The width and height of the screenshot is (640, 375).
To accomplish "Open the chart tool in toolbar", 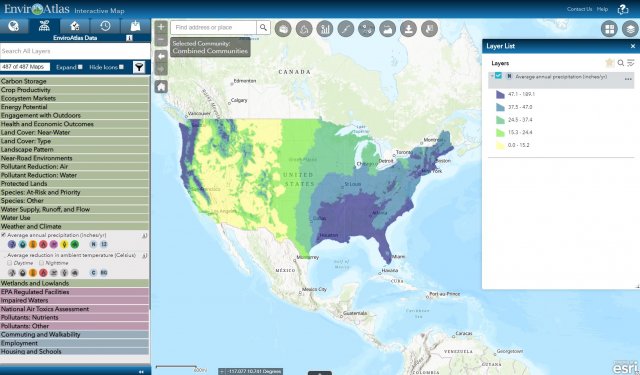I will (x=325, y=29).
